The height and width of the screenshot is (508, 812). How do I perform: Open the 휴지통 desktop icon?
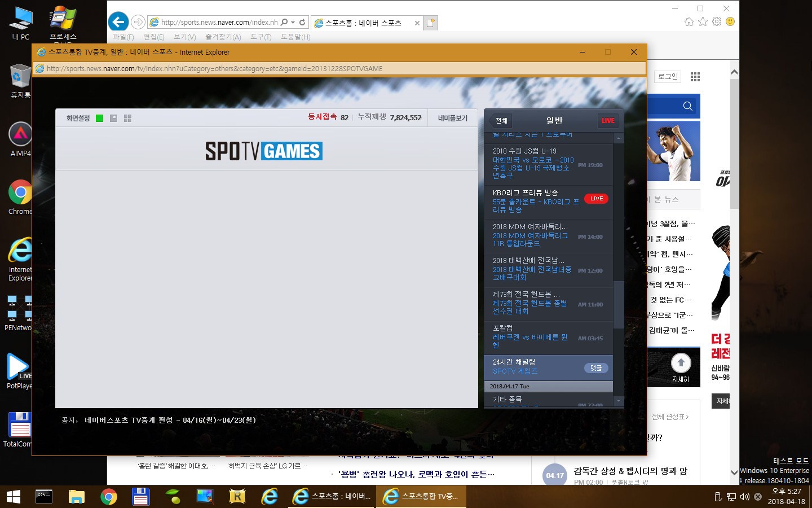[20, 81]
